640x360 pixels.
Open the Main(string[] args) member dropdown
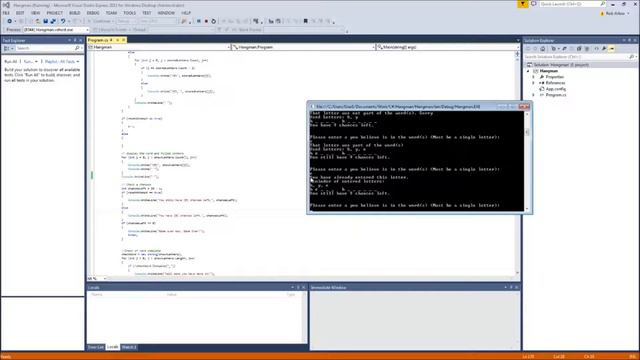[x=447, y=47]
